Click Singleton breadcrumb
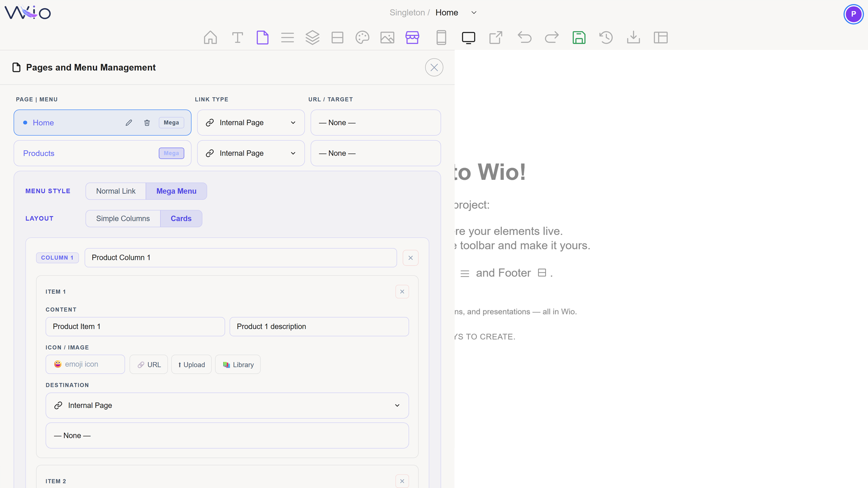Viewport: 868px width, 488px height. pyautogui.click(x=407, y=13)
